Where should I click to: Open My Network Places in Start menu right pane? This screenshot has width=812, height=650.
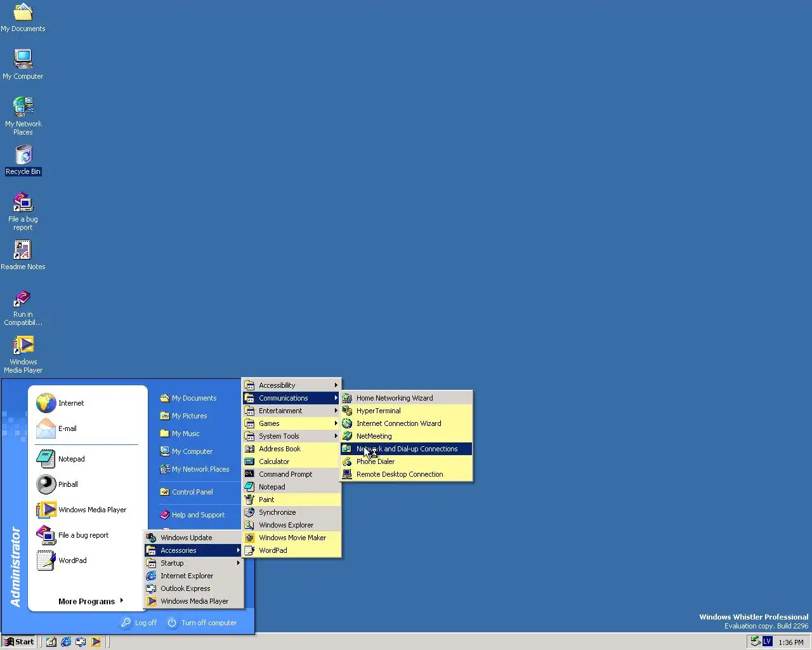(x=194, y=469)
